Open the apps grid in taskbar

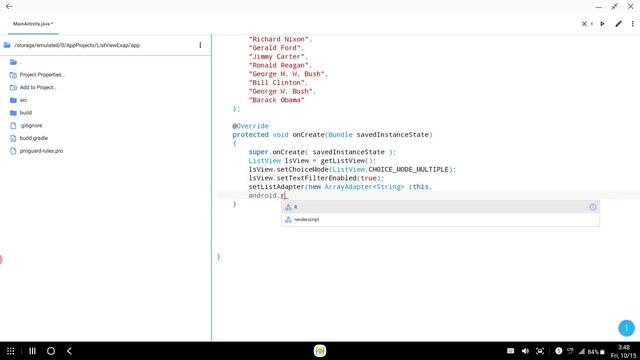(11, 351)
